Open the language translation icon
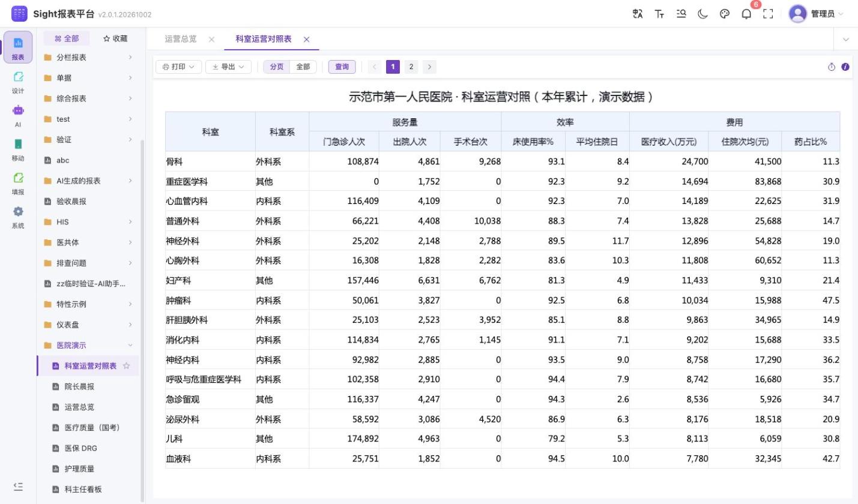 point(638,14)
